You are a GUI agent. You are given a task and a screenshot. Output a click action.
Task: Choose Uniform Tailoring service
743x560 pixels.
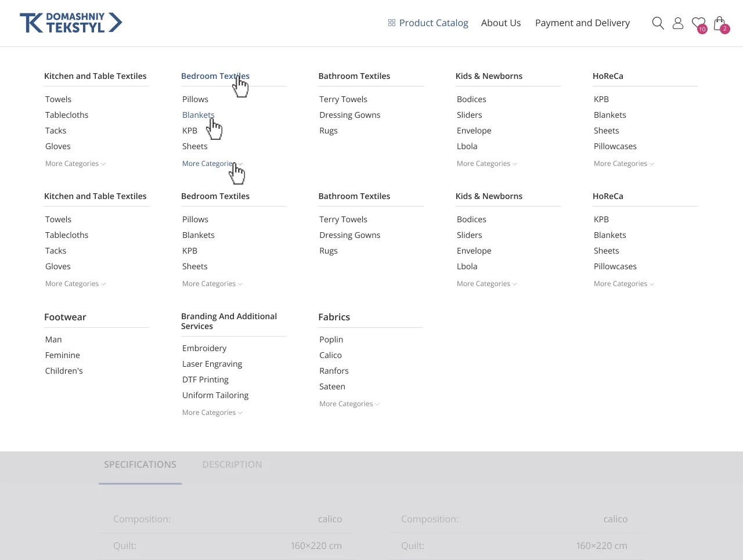(x=215, y=395)
